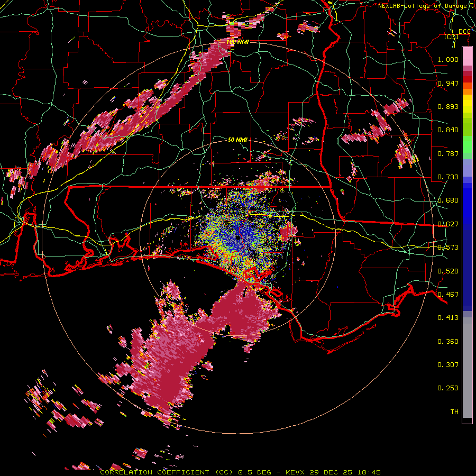Click the [CC] units label

click(452, 36)
